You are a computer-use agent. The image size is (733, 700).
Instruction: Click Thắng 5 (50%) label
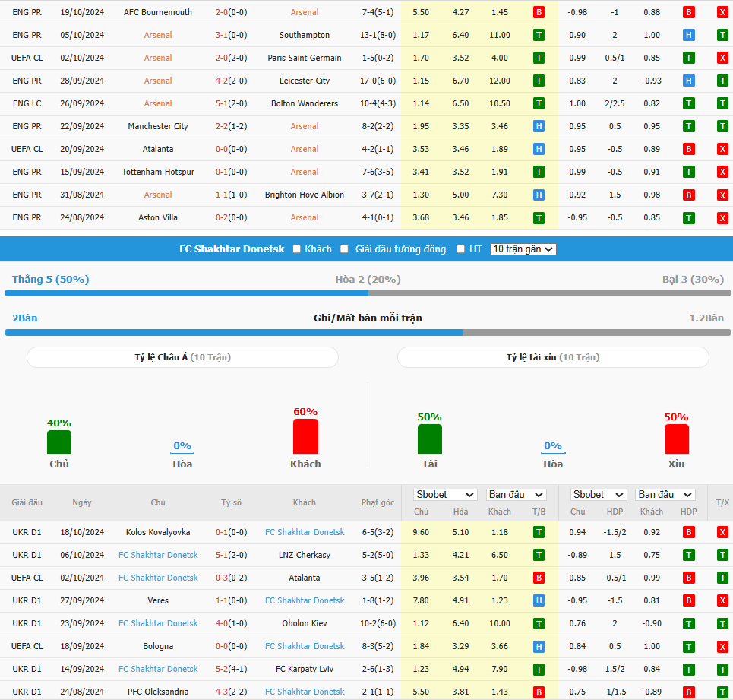tap(50, 280)
